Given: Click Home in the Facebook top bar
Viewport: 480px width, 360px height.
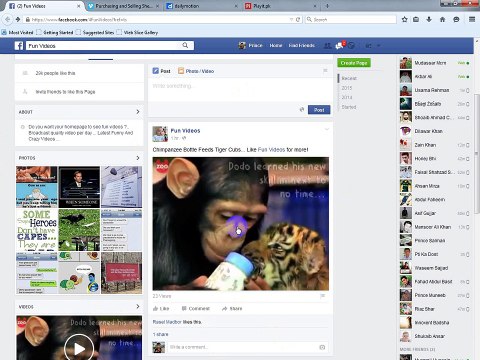Looking at the screenshot, I should [x=276, y=45].
